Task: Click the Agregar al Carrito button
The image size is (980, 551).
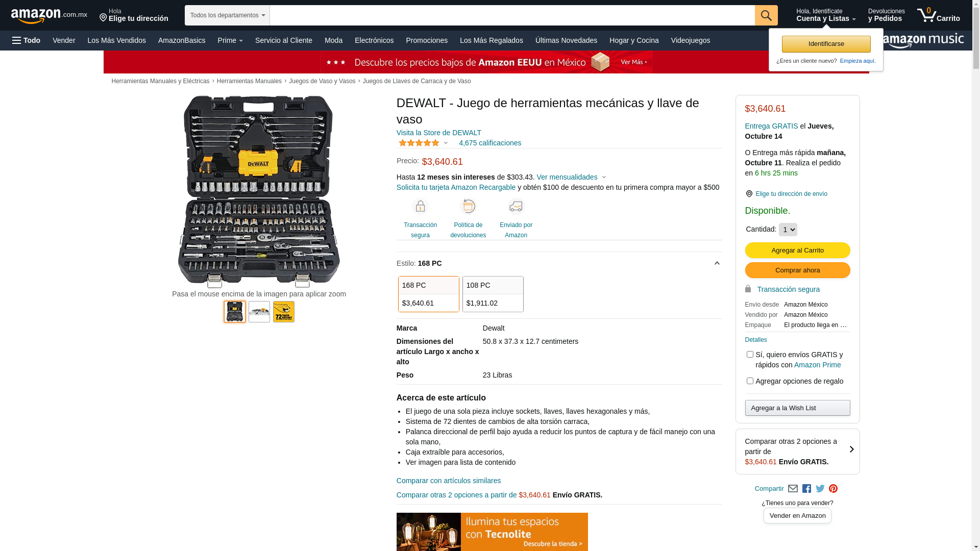Action: coord(797,250)
